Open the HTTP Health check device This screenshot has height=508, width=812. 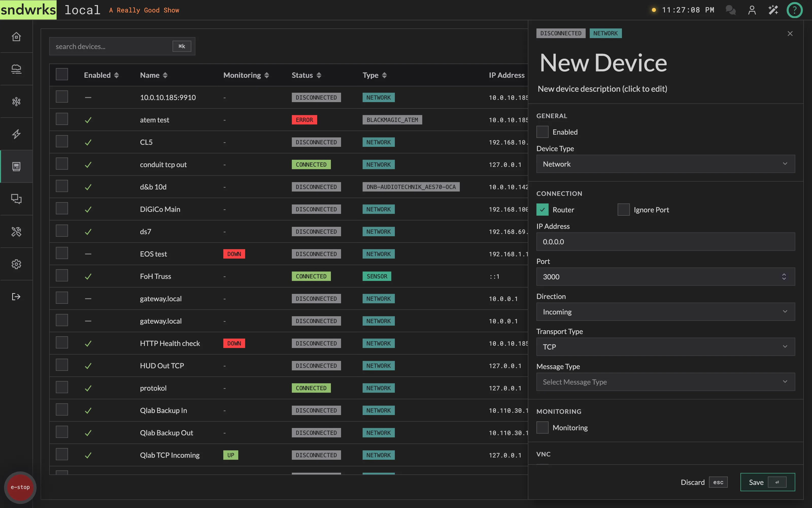[x=170, y=343]
